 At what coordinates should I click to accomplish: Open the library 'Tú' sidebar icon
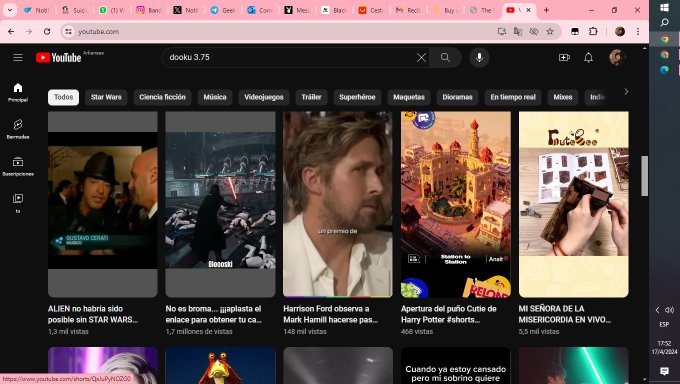point(18,203)
